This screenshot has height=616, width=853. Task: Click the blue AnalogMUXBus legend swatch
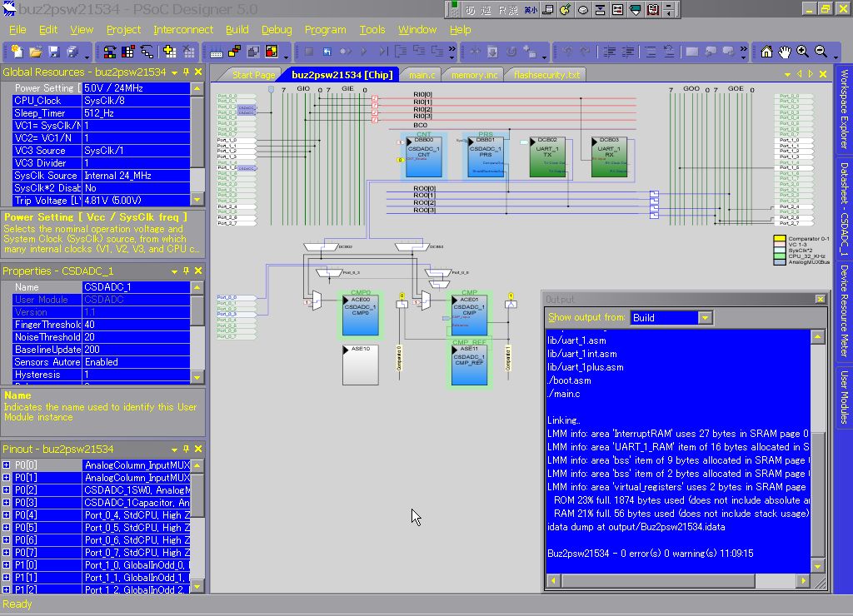click(x=780, y=262)
